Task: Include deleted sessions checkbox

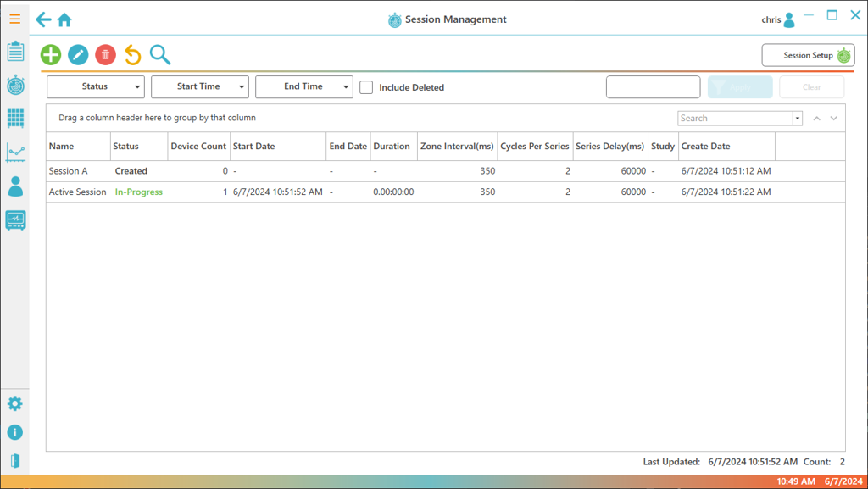Action: point(366,87)
